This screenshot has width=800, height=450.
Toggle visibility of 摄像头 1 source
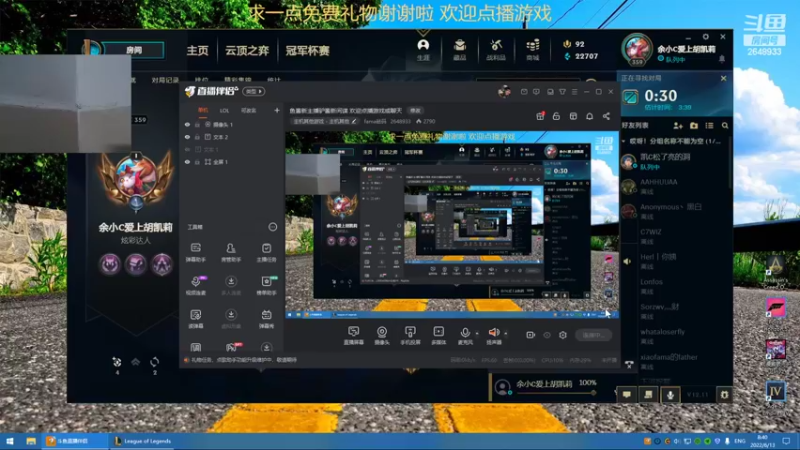(187, 124)
